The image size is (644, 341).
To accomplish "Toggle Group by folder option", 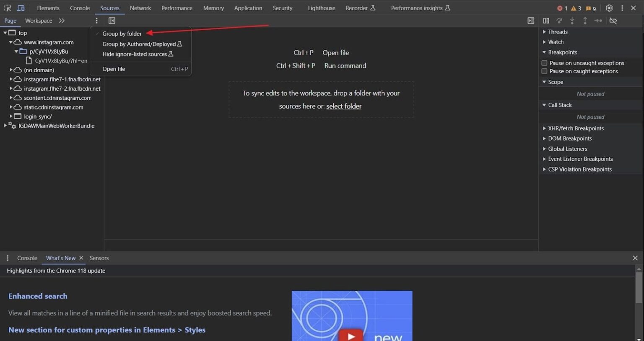I will click(x=122, y=34).
